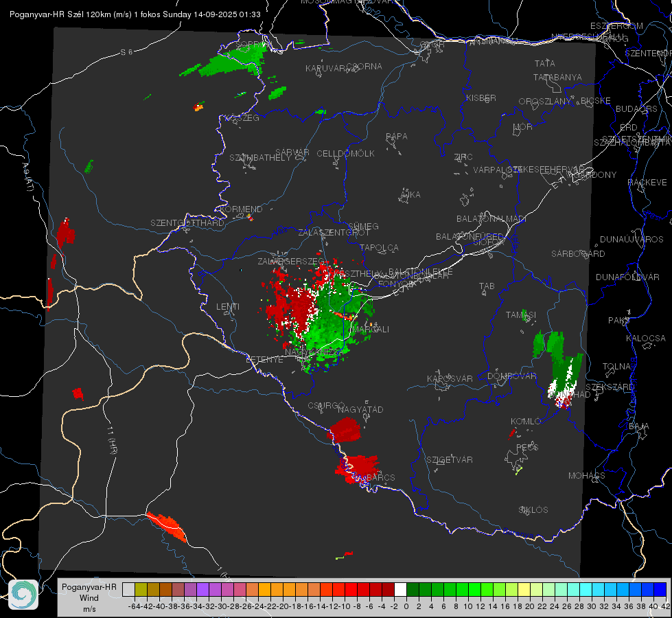
Task: Click the ZALASZENTGROT label
Action: click(334, 233)
